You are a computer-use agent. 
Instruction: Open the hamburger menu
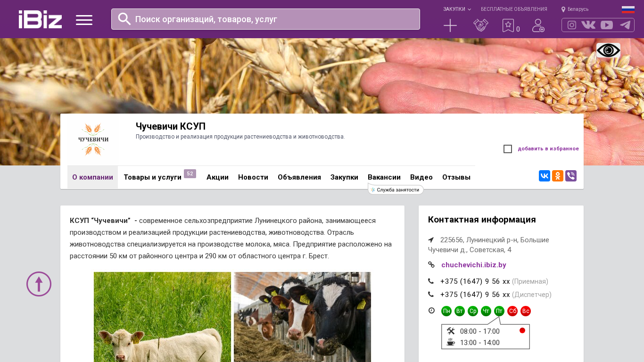pos(84,20)
